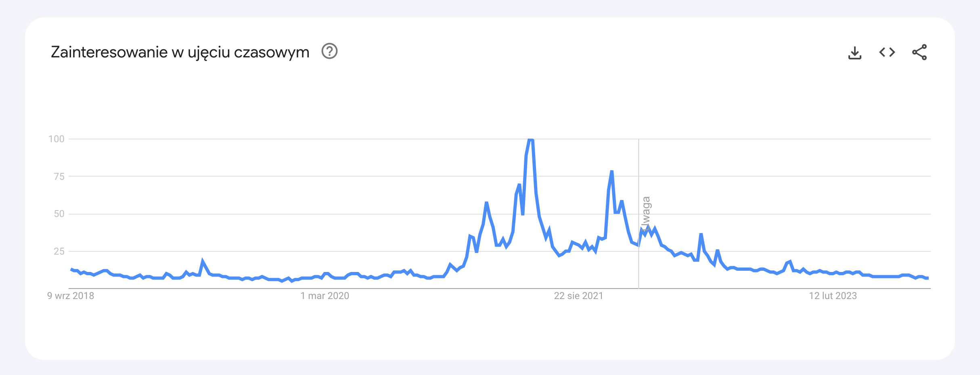Screen dimensions: 980x375
Task: Click the 100 value on the y-axis
Action: (x=57, y=139)
